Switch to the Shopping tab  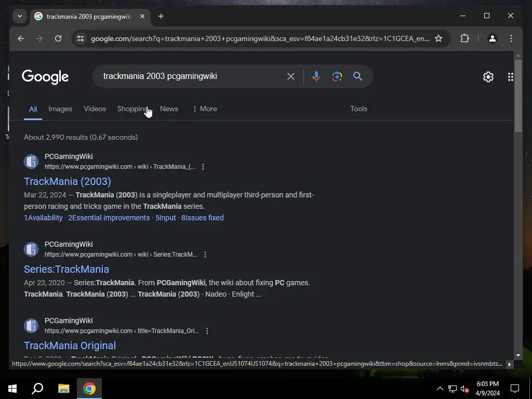tap(133, 109)
